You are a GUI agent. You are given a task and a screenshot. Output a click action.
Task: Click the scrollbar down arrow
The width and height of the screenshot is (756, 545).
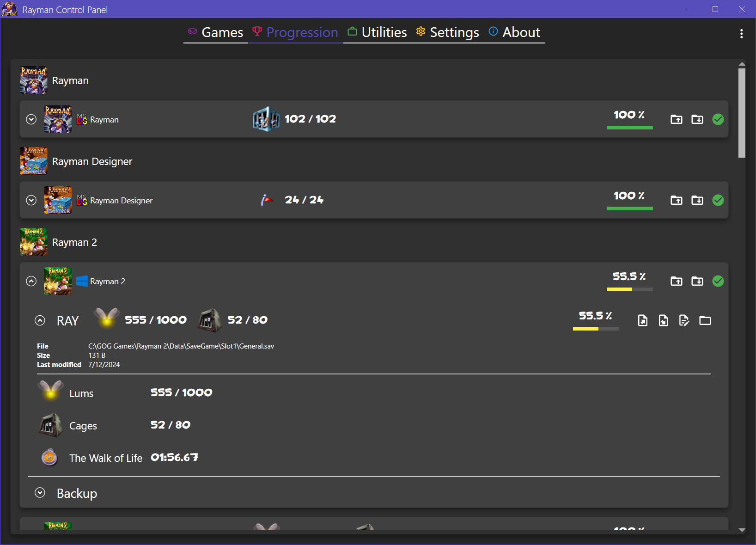742,530
